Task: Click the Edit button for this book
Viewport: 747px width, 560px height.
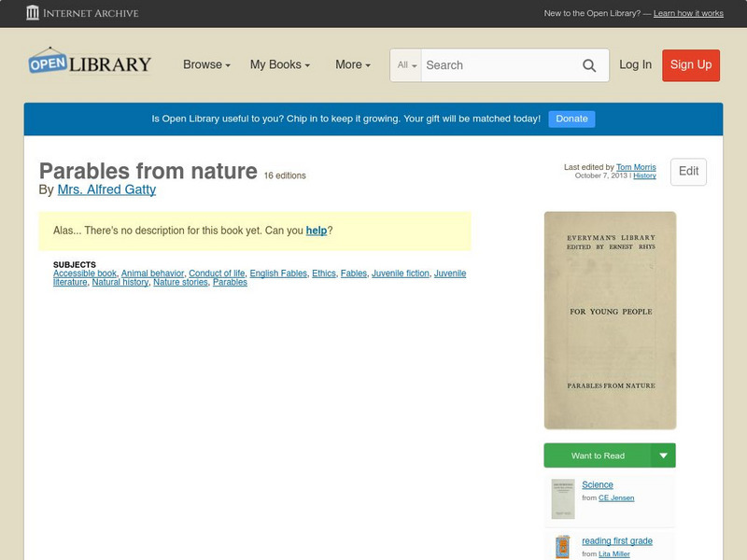Action: pyautogui.click(x=688, y=172)
